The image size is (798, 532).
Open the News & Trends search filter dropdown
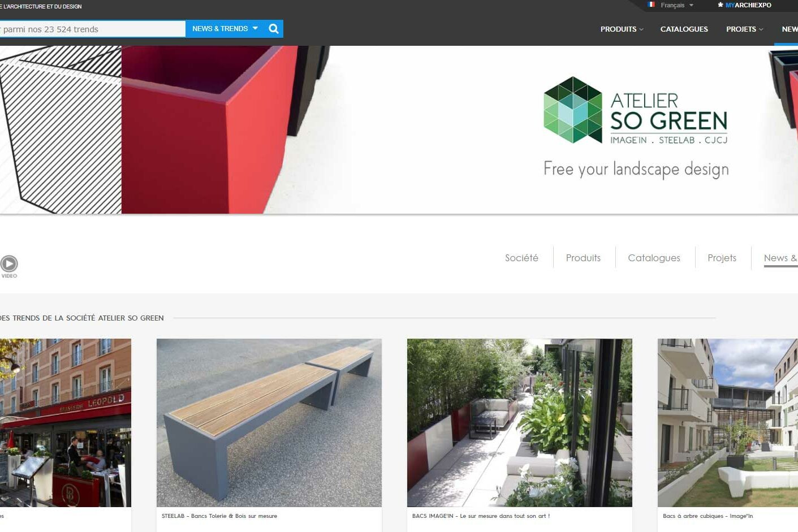225,29
